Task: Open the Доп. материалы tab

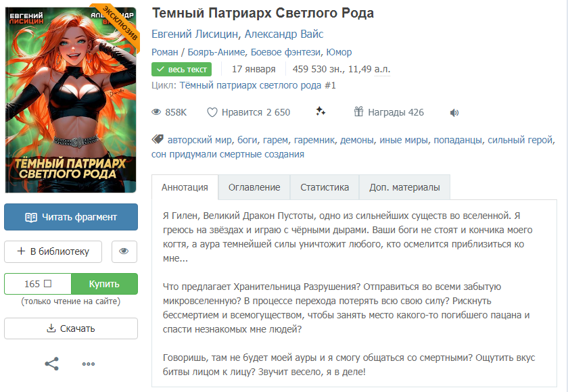Action: click(404, 187)
